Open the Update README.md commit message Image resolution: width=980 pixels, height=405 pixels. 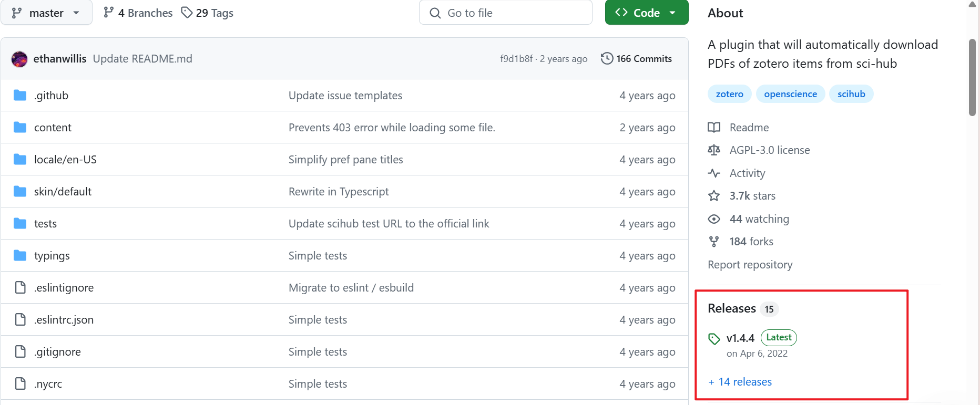pyautogui.click(x=142, y=59)
